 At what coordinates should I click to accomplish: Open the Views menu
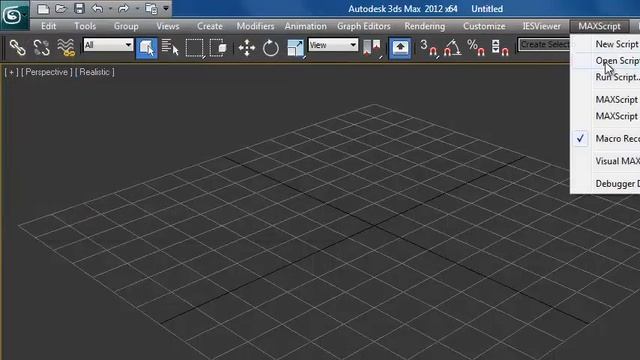click(168, 26)
